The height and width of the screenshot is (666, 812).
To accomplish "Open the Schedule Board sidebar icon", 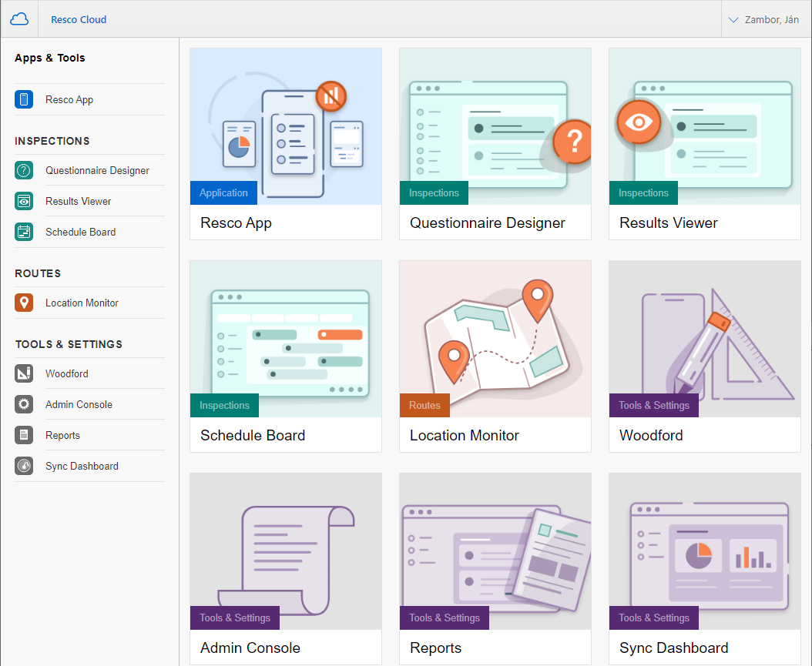I will (24, 232).
